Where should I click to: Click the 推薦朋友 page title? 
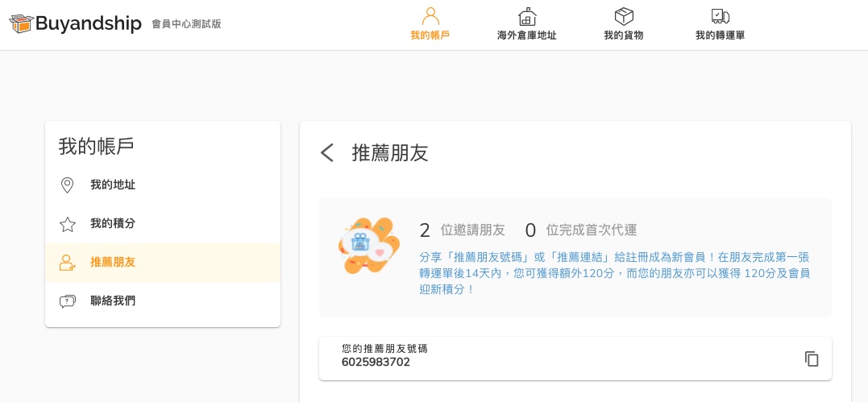point(390,153)
